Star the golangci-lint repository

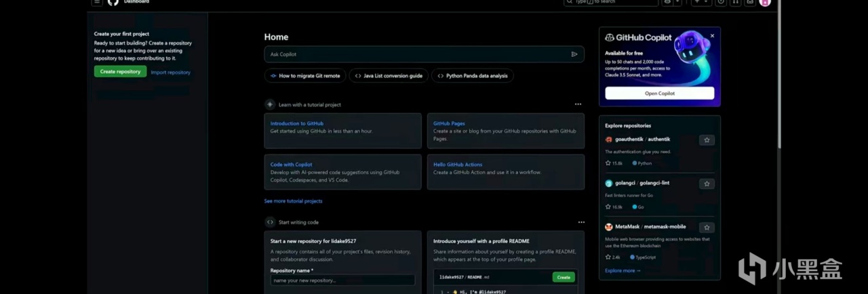point(707,184)
